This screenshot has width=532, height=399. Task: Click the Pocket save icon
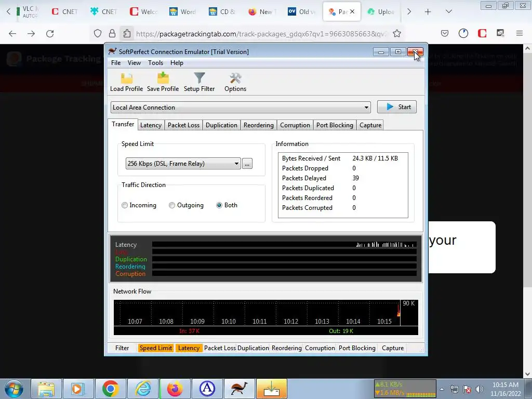445,33
